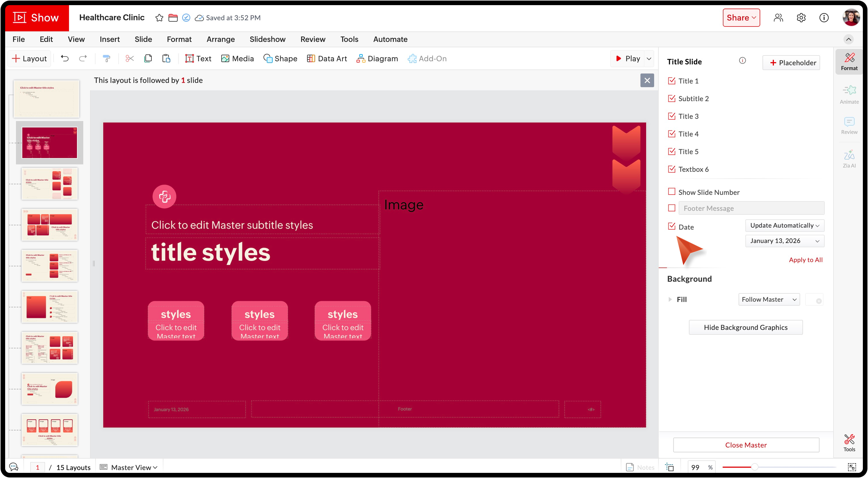Open the Follow Master fill dropdown
The image size is (868, 478).
click(x=768, y=299)
